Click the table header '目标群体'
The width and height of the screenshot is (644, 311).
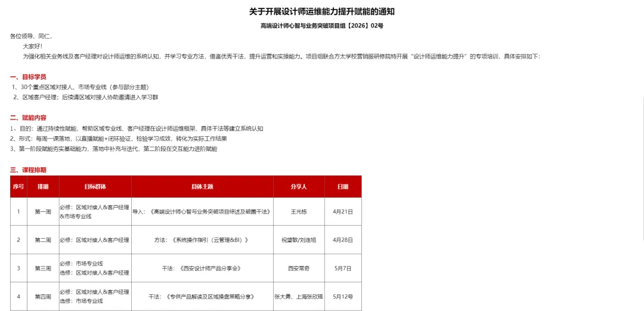95,186
